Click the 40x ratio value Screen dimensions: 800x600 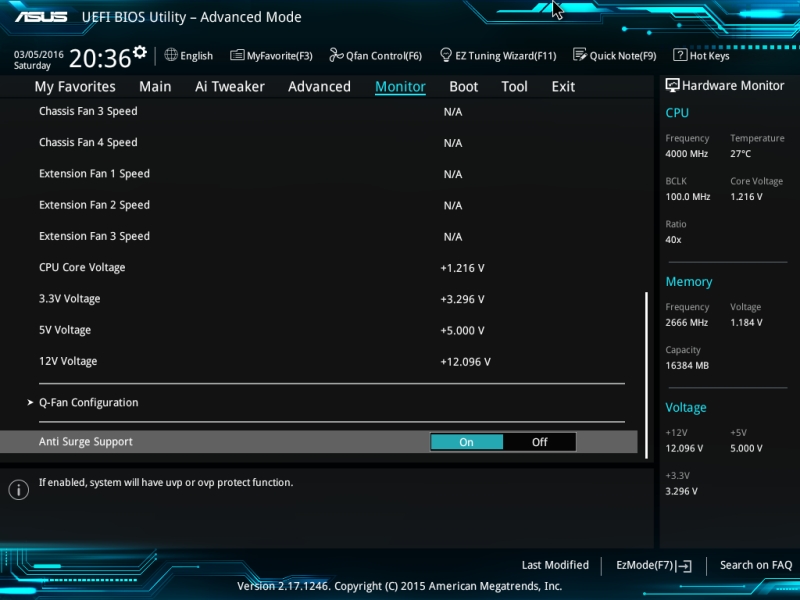click(673, 239)
